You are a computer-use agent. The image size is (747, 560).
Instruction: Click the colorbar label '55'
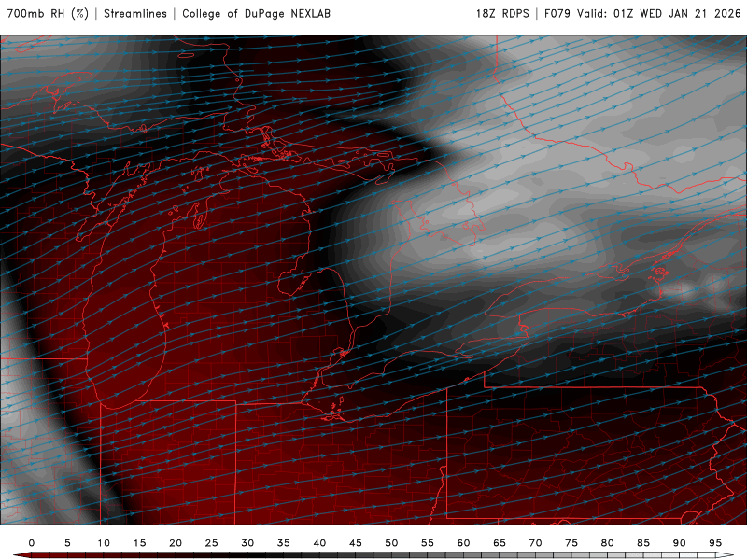(428, 543)
